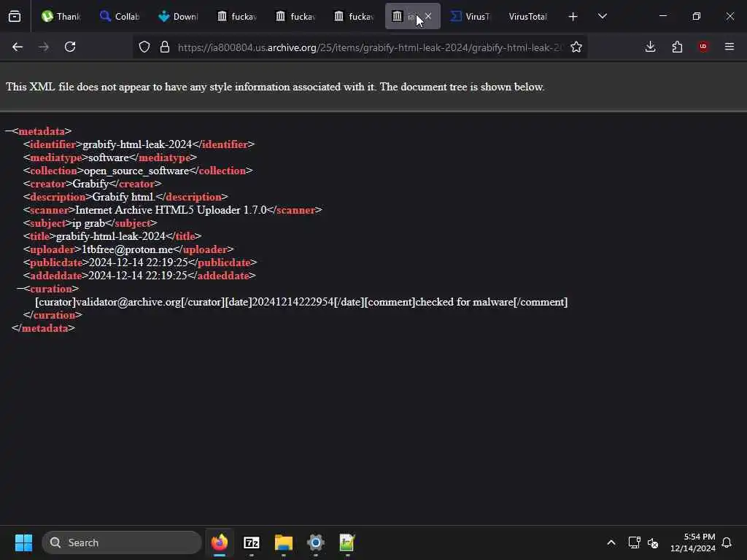Image resolution: width=747 pixels, height=560 pixels.
Task: Close the active archive.org tab
Action: point(428,17)
